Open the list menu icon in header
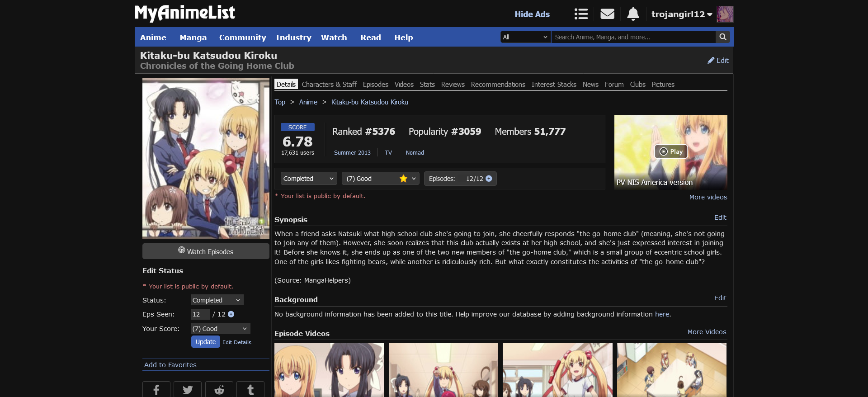The height and width of the screenshot is (397, 868). coord(581,14)
